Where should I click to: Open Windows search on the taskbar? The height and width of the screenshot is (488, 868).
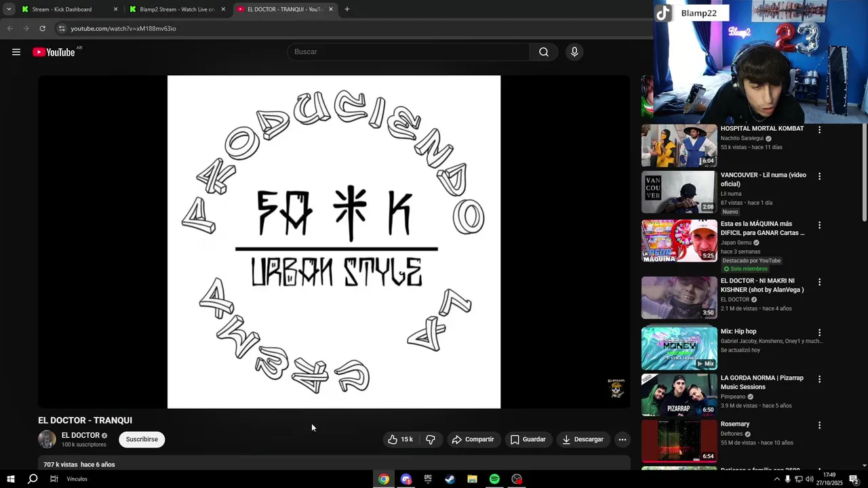(32, 479)
